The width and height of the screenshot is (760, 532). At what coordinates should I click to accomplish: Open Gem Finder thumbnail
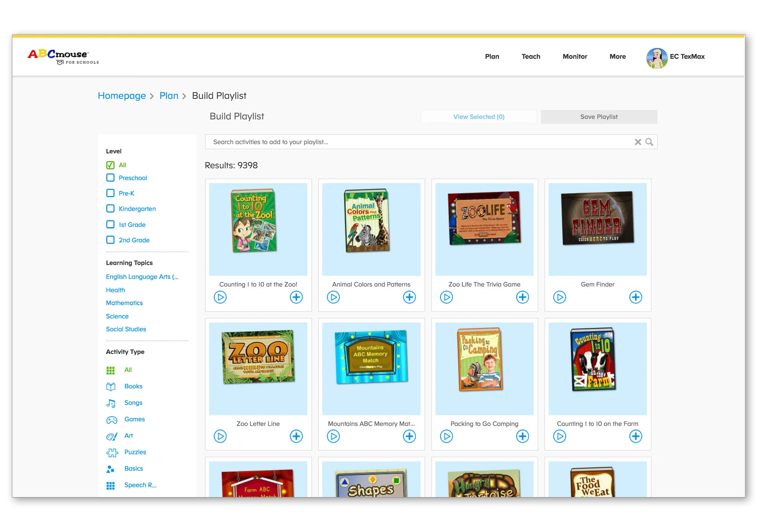(597, 230)
